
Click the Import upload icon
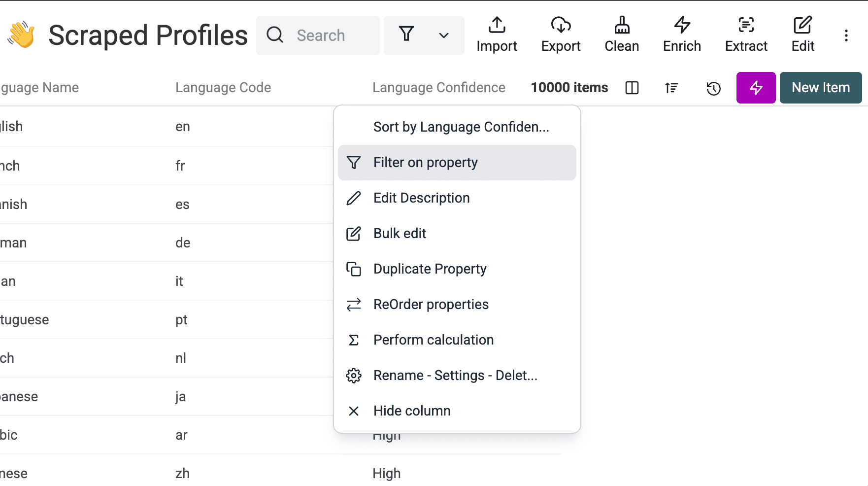(497, 25)
